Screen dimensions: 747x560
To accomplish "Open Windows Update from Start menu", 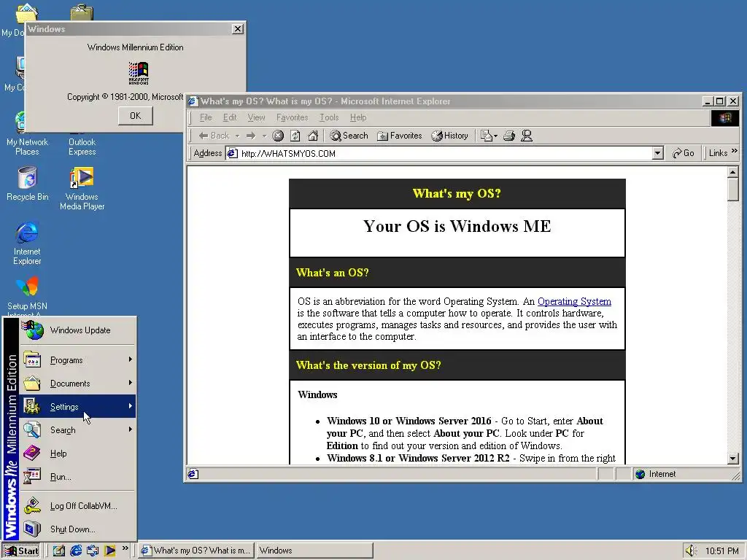I will (x=77, y=330).
